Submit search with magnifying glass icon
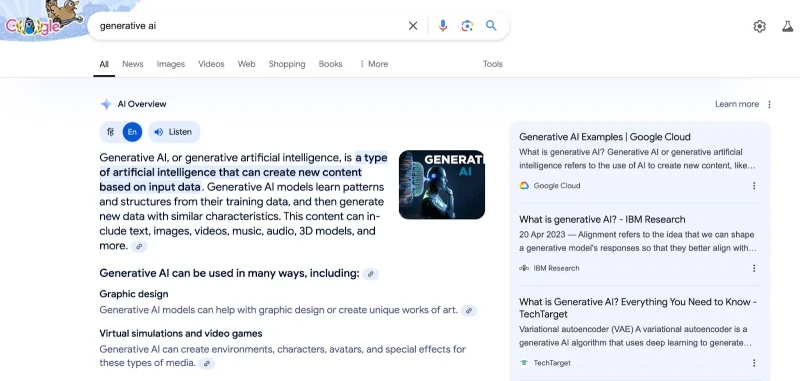 point(491,26)
